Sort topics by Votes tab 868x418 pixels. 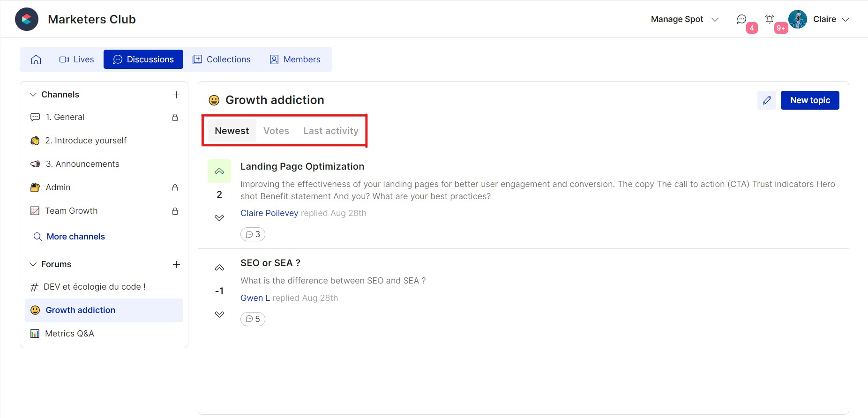(276, 131)
